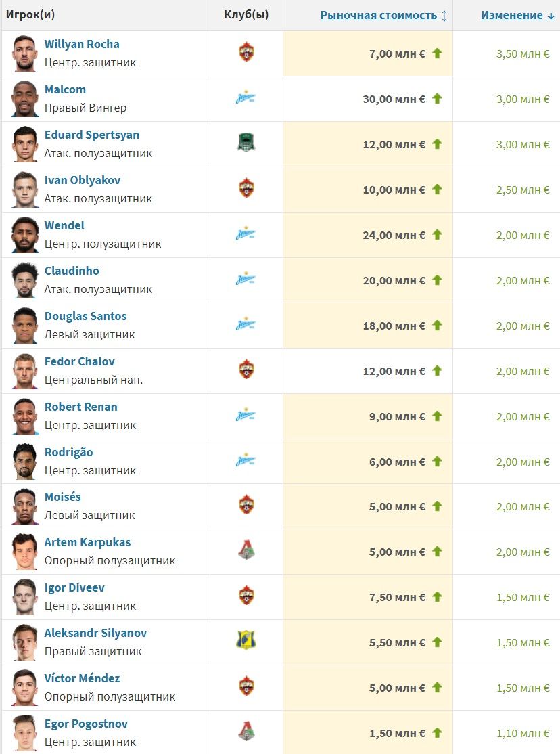
Task: Click the Krasnodar crest next to Eduard Spertsyan
Action: (x=246, y=143)
